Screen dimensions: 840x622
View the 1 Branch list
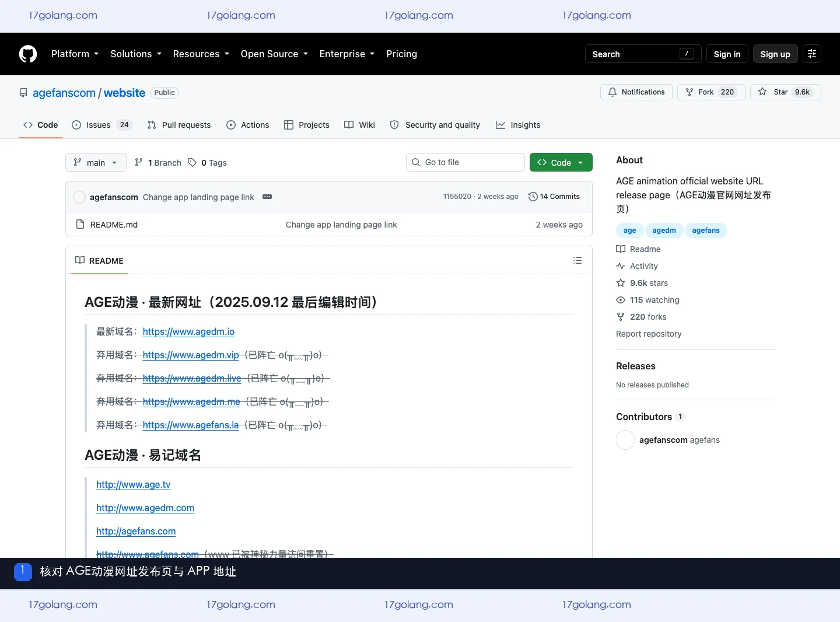(158, 163)
